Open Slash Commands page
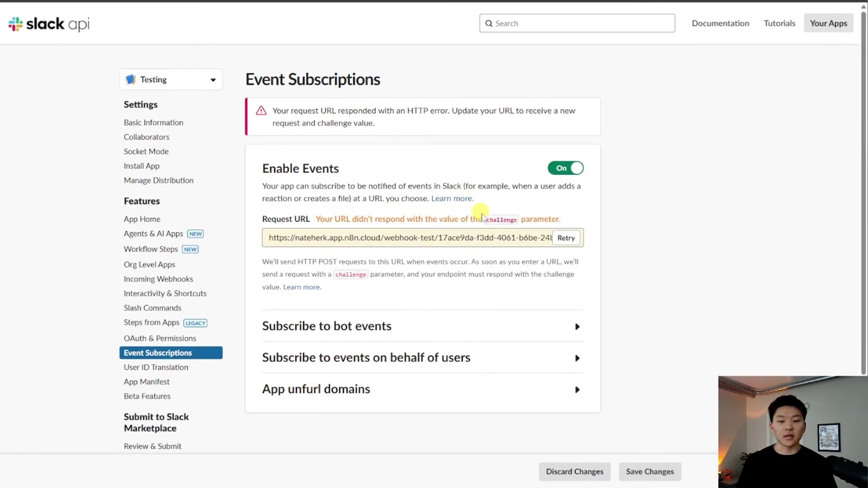Viewport: 868px width, 488px height. tap(152, 308)
